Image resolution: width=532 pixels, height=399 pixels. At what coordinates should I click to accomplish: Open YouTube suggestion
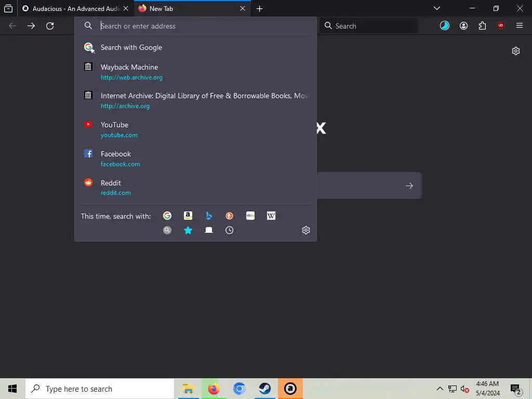click(196, 129)
